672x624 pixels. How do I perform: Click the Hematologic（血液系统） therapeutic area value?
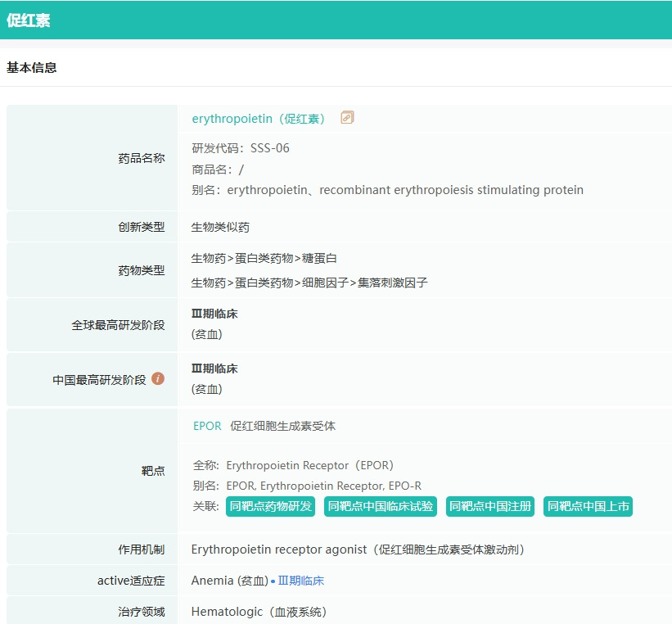(259, 612)
